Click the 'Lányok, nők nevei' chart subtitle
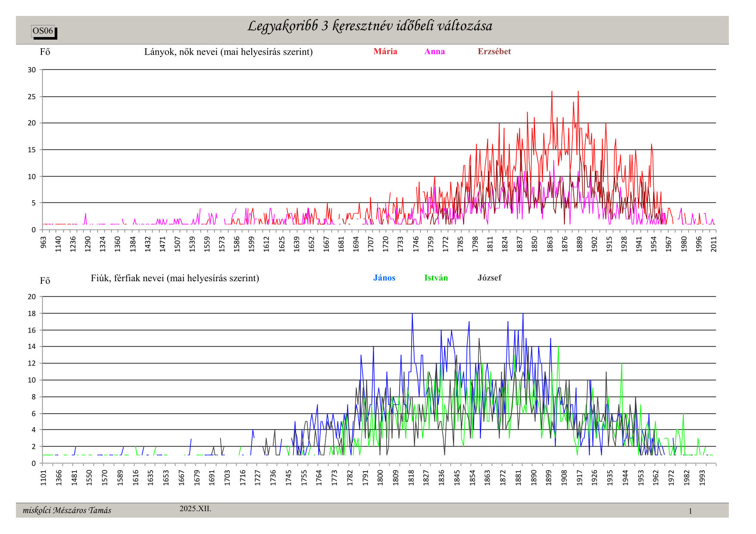Image resolution: width=756 pixels, height=534 pixels. click(228, 52)
